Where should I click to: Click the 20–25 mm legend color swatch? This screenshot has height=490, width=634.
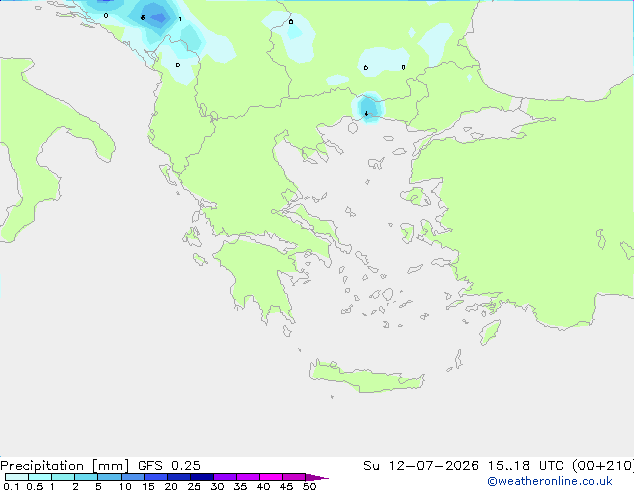coord(178,477)
